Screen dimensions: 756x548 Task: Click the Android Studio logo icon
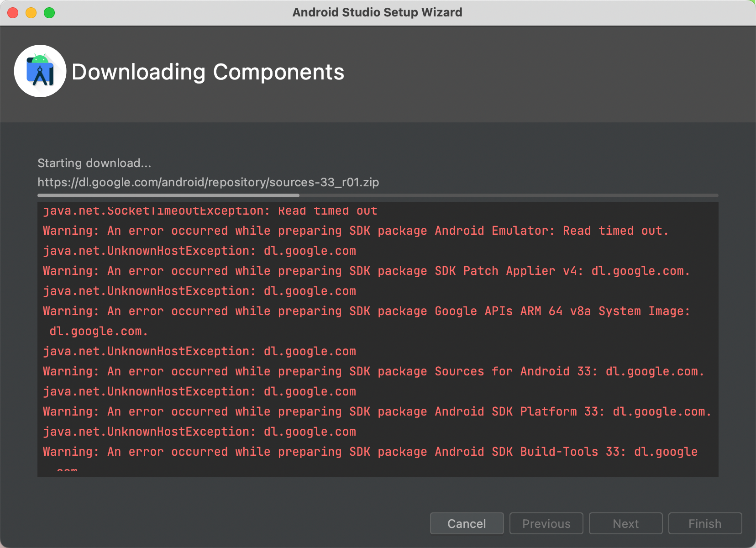(40, 71)
